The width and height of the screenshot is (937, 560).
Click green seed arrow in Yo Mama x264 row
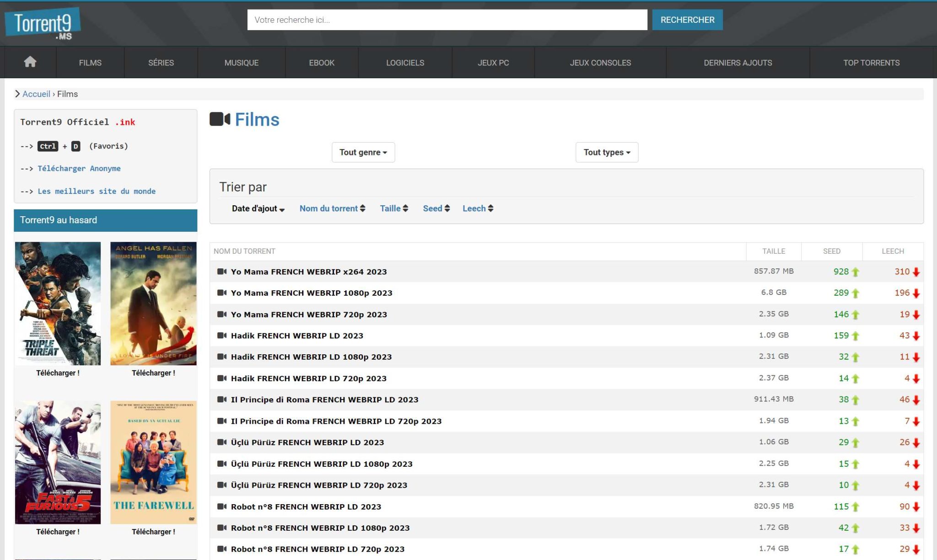click(x=855, y=272)
